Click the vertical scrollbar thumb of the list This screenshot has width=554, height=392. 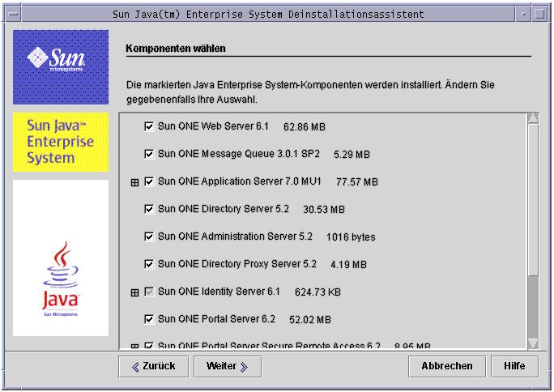pos(533,199)
